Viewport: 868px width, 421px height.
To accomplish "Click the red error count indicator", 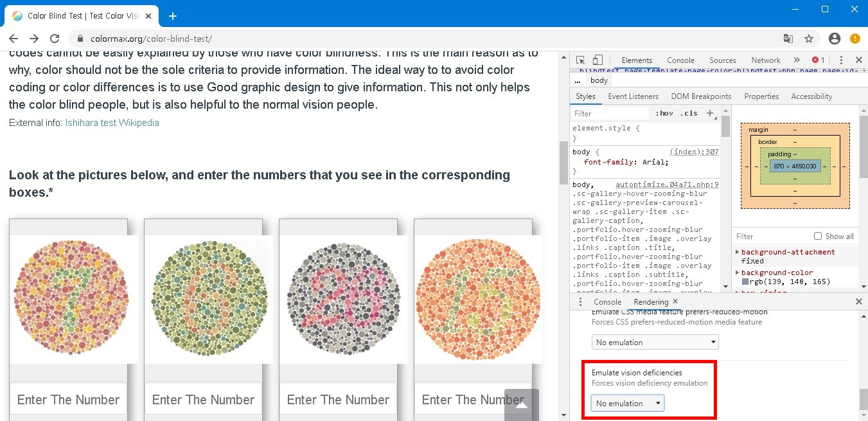I will pos(819,60).
